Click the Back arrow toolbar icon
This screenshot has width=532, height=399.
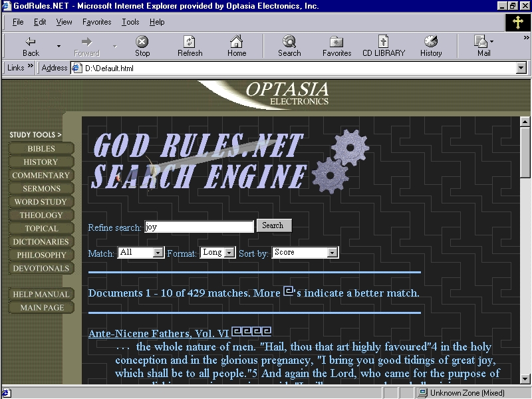coord(31,42)
